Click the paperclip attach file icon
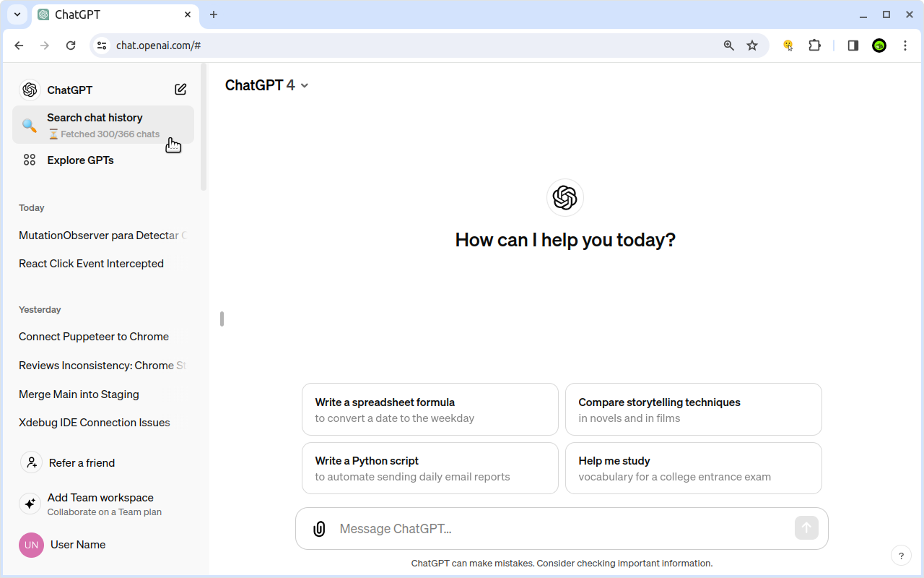This screenshot has height=578, width=924. [319, 529]
